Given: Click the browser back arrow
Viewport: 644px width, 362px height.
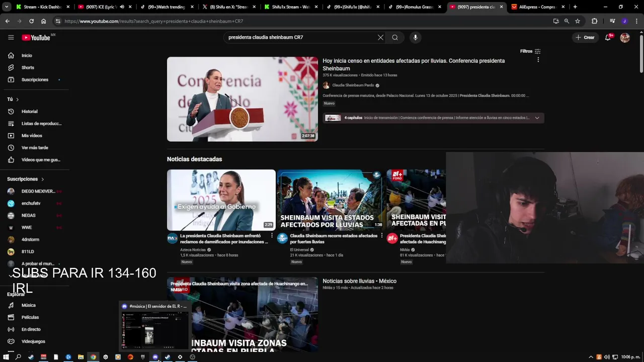Looking at the screenshot, I should tap(7, 21).
